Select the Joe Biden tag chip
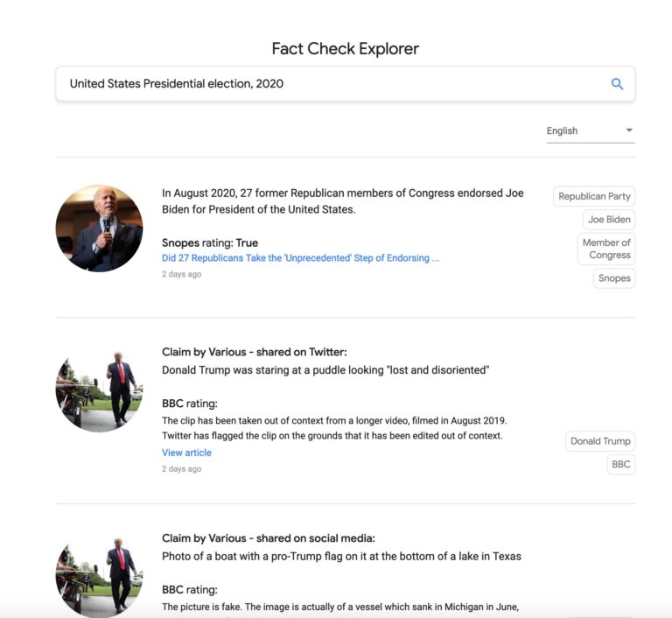 (609, 220)
